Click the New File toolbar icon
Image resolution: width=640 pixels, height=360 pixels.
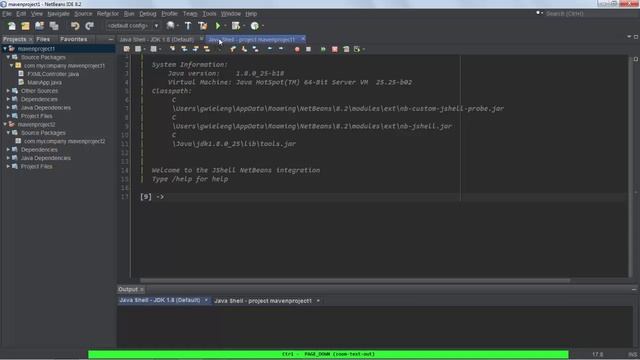click(x=12, y=26)
